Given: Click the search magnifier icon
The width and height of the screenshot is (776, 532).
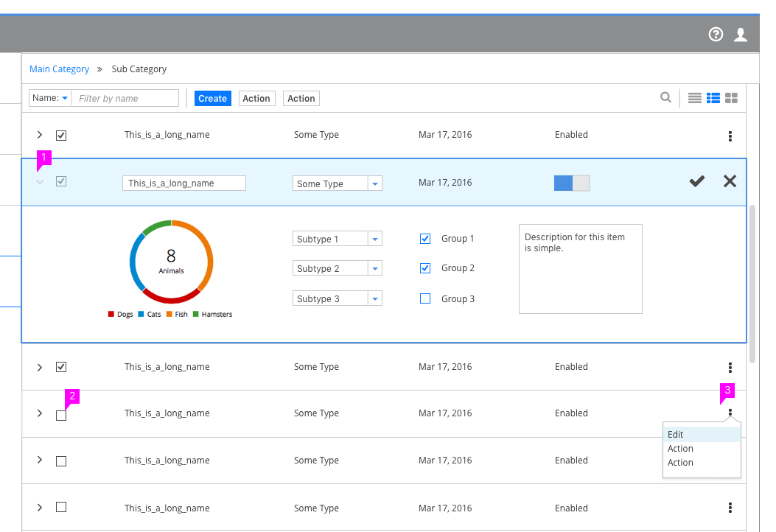Looking at the screenshot, I should click(x=665, y=97).
